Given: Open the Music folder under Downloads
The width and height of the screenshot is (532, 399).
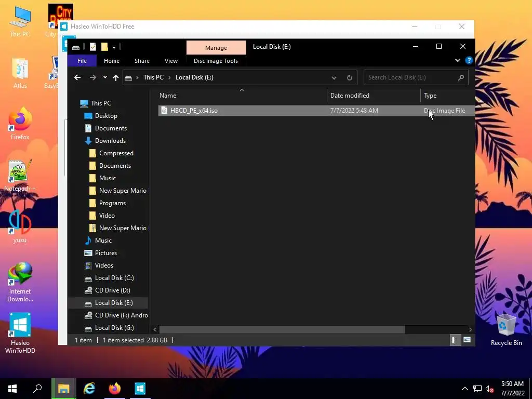Looking at the screenshot, I should pos(107,178).
